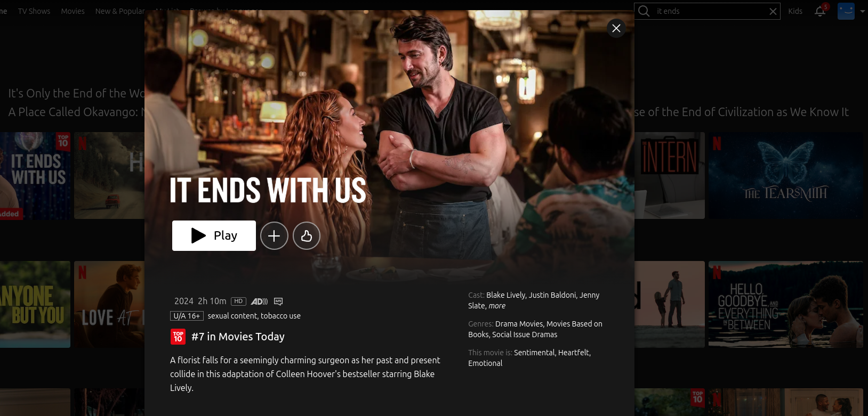
Task: Expand the account dropdown caret
Action: pyautogui.click(x=862, y=11)
